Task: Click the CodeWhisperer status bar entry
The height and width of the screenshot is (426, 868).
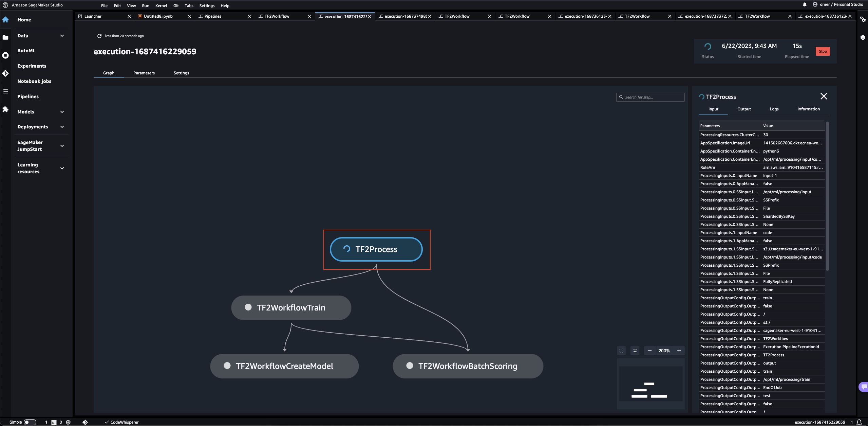Action: 122,422
